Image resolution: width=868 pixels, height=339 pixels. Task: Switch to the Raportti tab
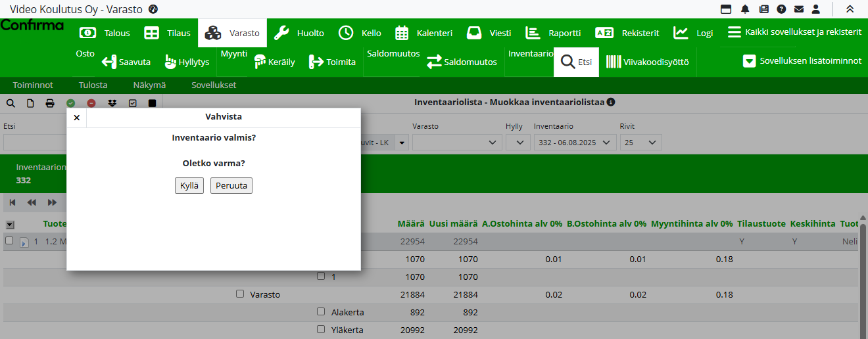(553, 33)
